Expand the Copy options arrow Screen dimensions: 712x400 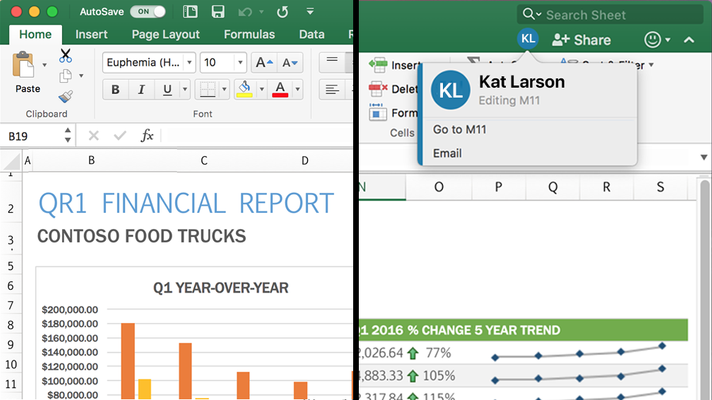(81, 76)
